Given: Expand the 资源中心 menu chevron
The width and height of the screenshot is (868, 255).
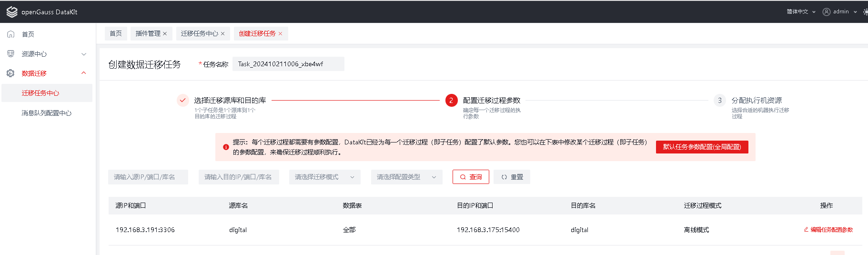Looking at the screenshot, I should tap(84, 54).
